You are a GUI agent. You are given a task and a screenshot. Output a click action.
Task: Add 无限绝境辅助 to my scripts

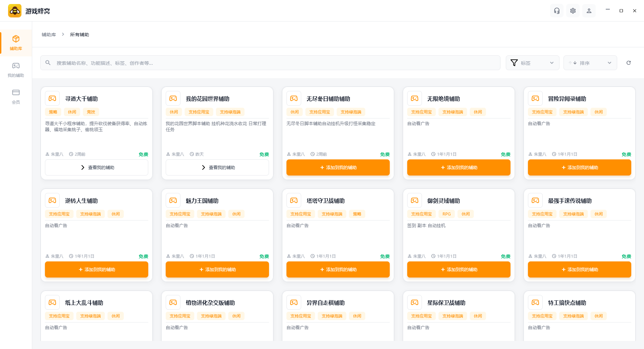[x=459, y=167]
